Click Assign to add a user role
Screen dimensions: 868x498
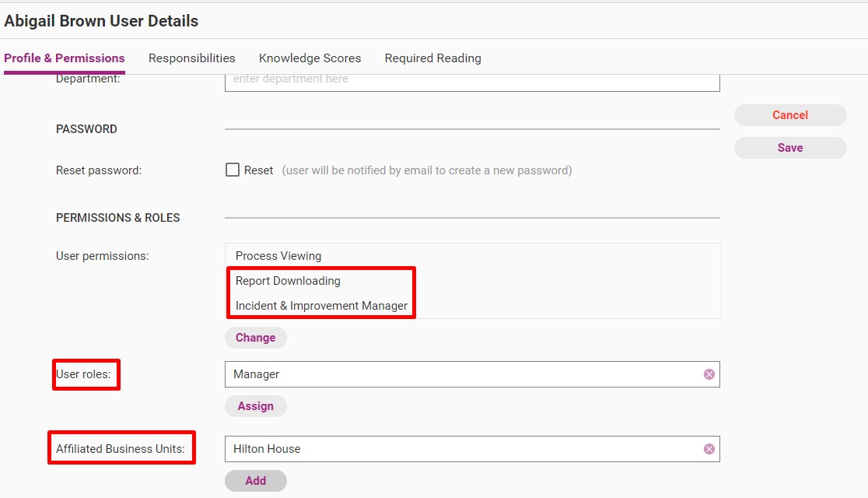(x=256, y=406)
